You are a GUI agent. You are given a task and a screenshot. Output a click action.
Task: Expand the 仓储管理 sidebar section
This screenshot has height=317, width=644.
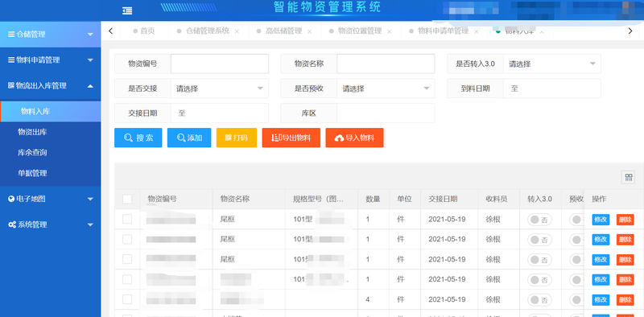(x=50, y=35)
